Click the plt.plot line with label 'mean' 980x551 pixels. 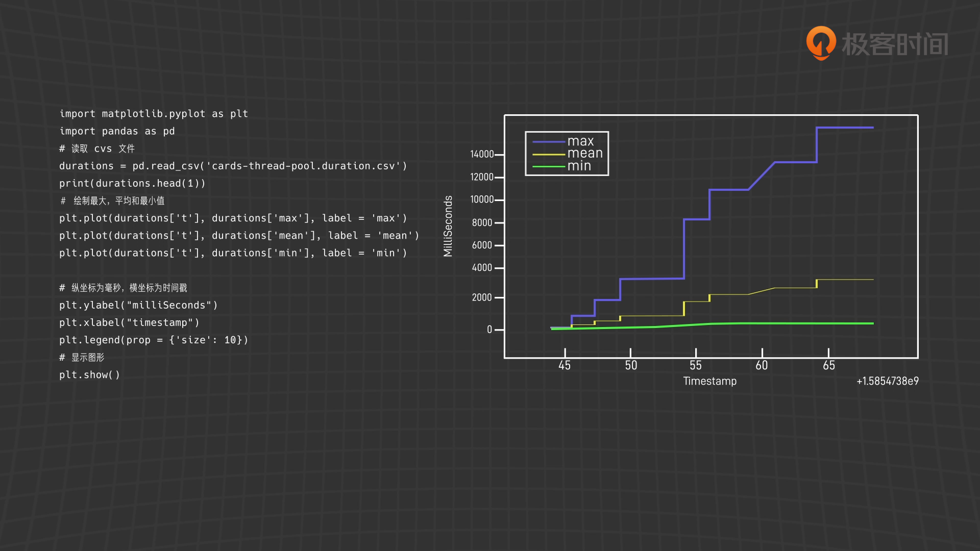click(239, 236)
